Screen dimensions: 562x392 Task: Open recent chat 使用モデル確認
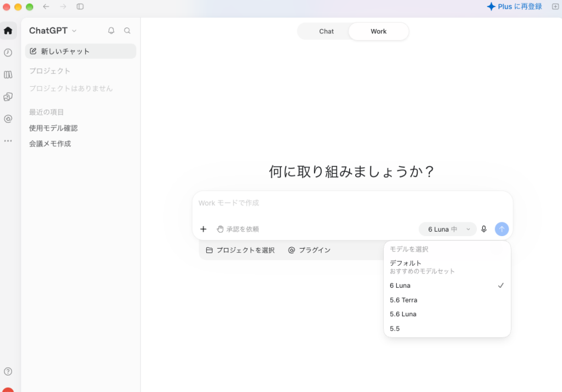[53, 128]
